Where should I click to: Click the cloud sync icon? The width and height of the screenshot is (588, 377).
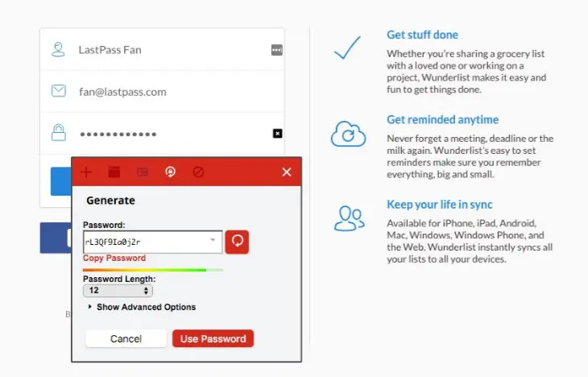(348, 134)
